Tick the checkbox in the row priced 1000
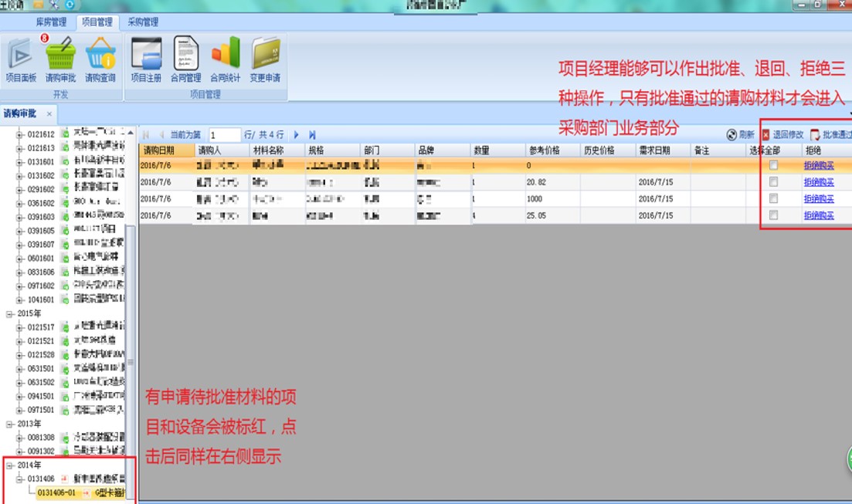This screenshot has height=504, width=852. pyautogui.click(x=773, y=199)
